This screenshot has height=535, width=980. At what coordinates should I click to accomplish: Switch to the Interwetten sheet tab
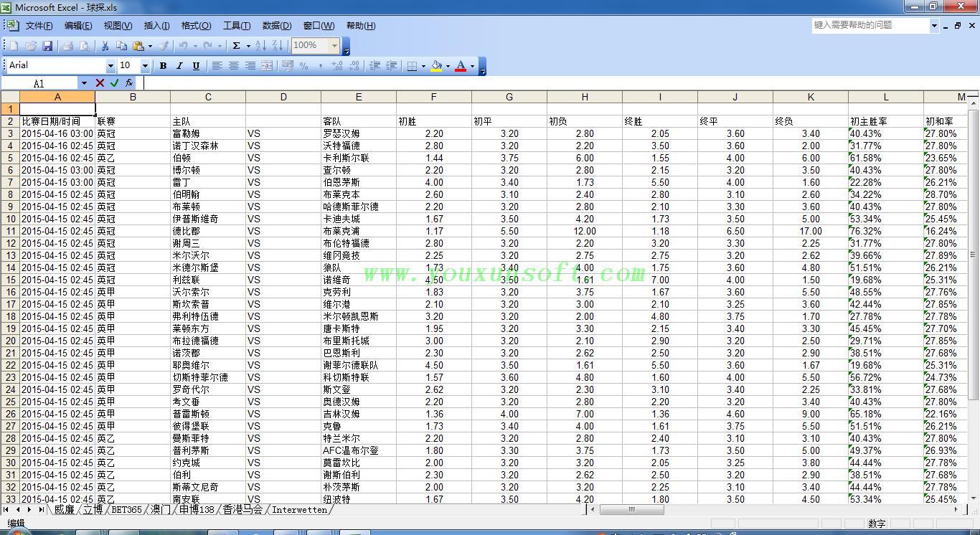tap(299, 510)
